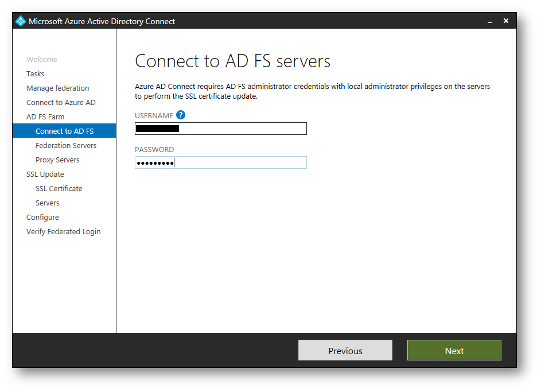Click the Azure AD Connect logo icon
Image resolution: width=541 pixels, height=392 pixels.
21,21
